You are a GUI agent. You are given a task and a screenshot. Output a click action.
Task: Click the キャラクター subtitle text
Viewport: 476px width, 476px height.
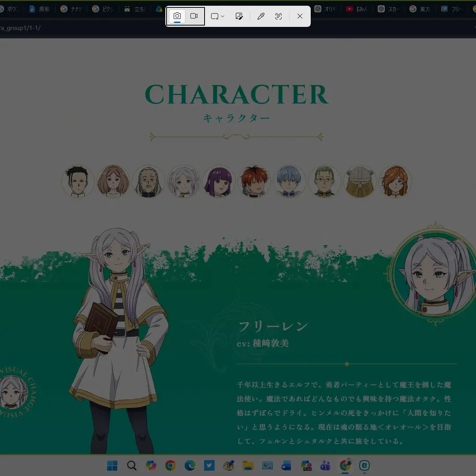[236, 118]
